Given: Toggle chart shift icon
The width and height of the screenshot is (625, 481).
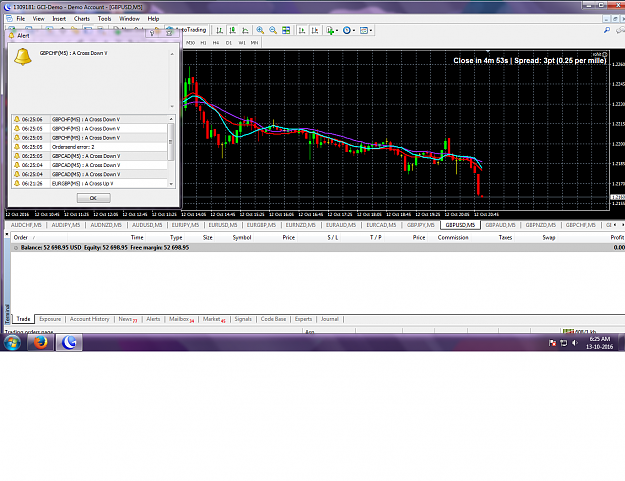Looking at the screenshot, I should (315, 30).
